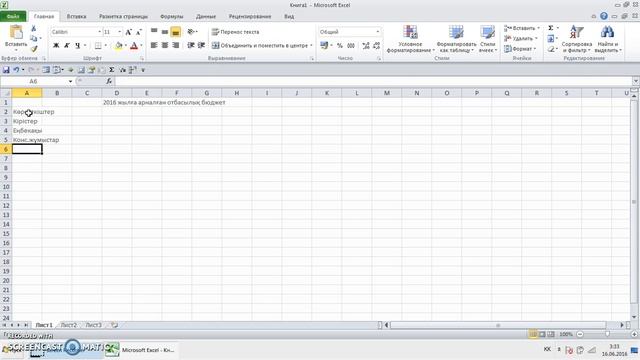
Task: Open the Calibri font name dropdown
Action: pos(99,32)
